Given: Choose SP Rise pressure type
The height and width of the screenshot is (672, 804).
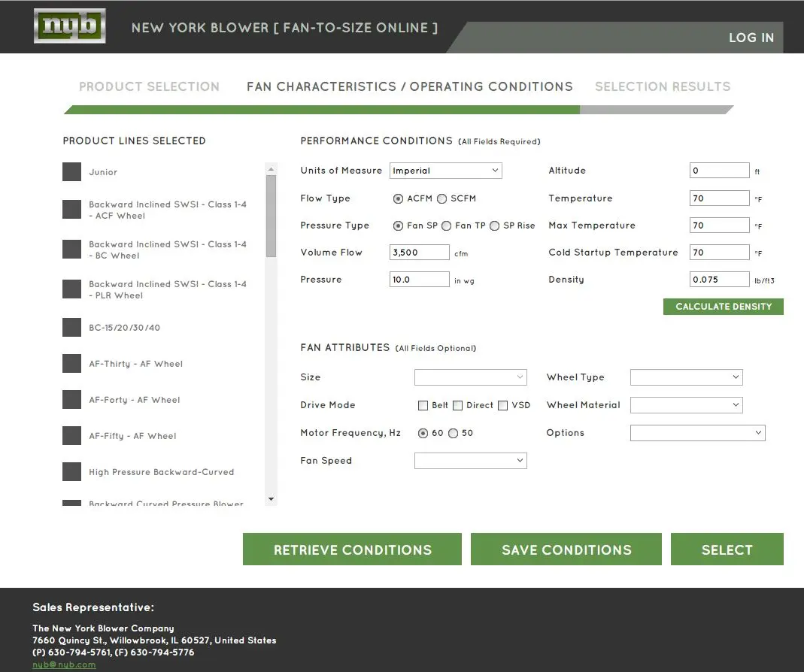Looking at the screenshot, I should pyautogui.click(x=494, y=226).
